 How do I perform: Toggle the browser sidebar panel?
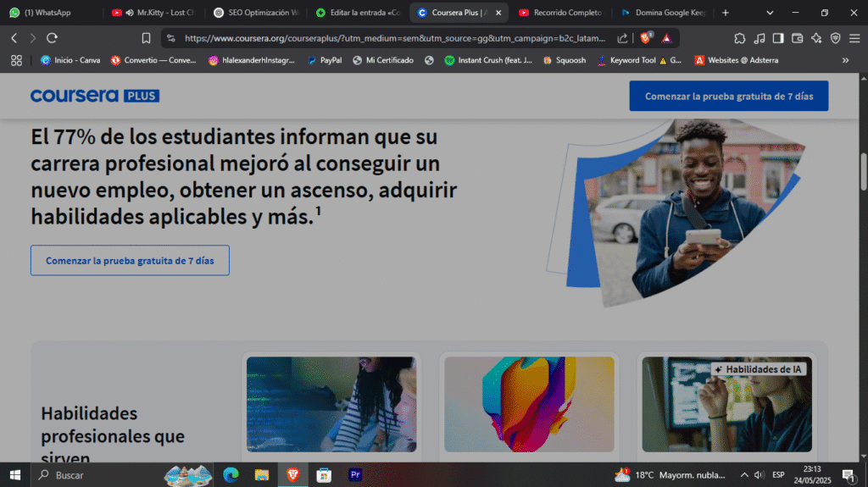778,38
